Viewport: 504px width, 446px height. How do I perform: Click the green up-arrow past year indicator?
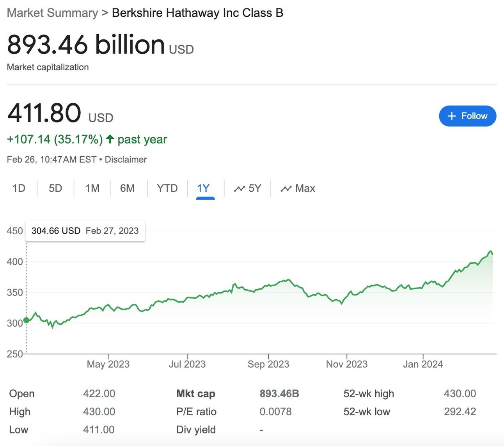110,139
